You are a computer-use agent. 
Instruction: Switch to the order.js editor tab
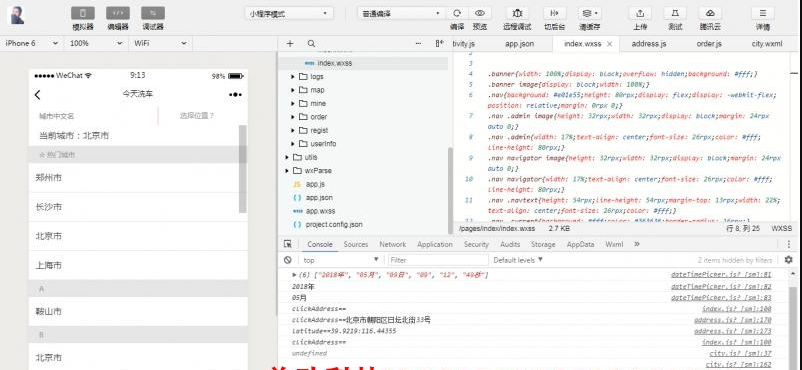[709, 44]
